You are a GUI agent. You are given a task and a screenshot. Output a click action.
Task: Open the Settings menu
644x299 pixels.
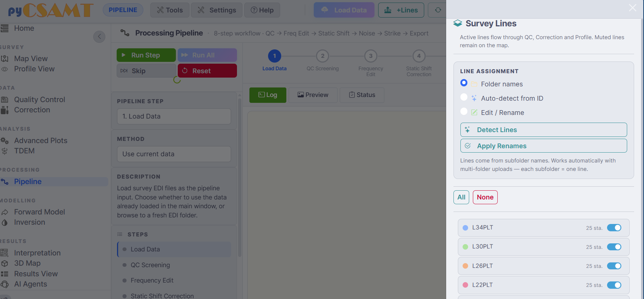(216, 10)
